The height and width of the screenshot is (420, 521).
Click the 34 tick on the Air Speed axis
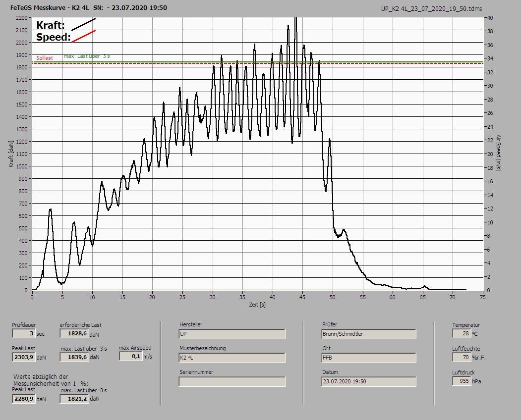490,58
